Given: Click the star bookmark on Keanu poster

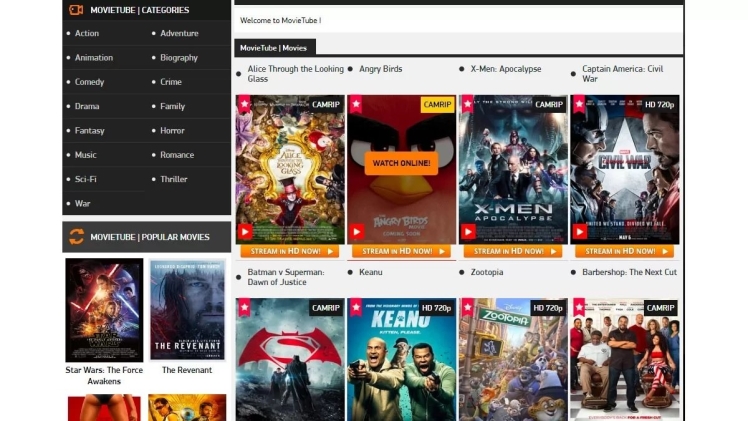Looking at the screenshot, I should (356, 308).
